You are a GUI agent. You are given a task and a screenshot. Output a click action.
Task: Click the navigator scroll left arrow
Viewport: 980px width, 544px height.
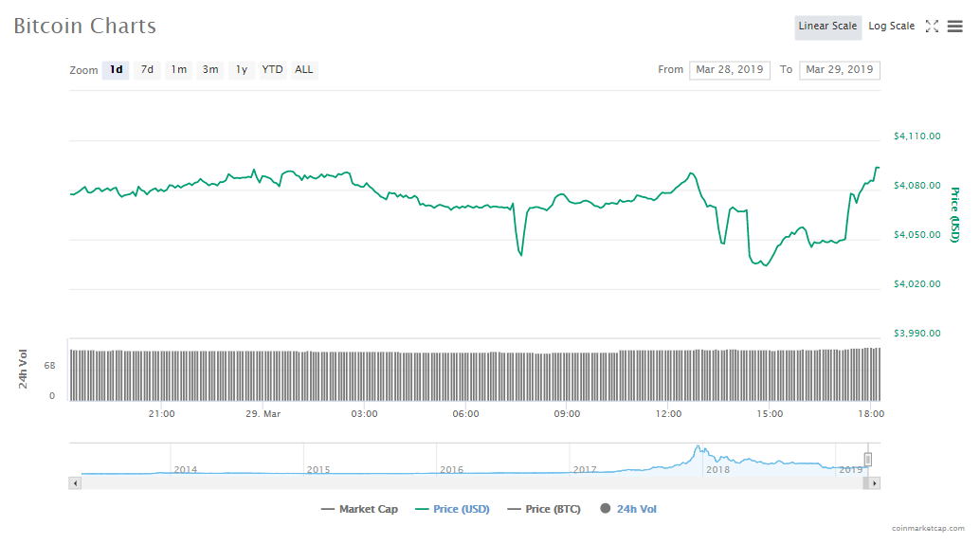click(74, 482)
